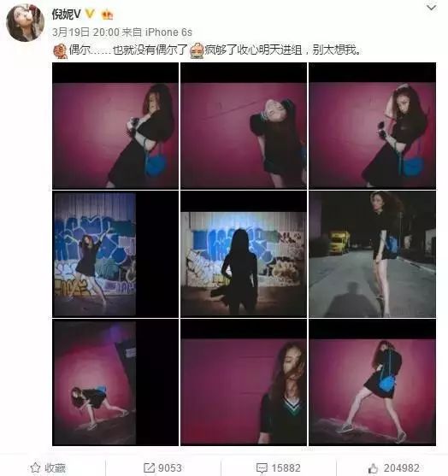This screenshot has height=476, width=448.
Task: Open the upside-down head pose photo
Action: coord(244,126)
